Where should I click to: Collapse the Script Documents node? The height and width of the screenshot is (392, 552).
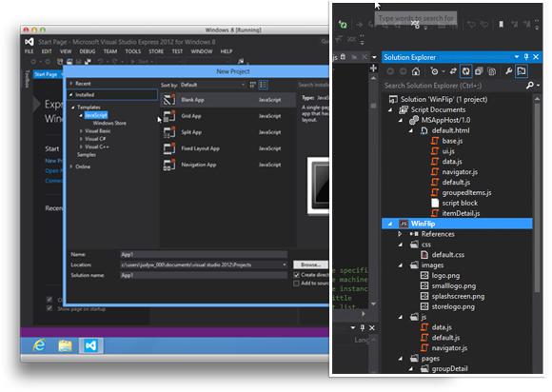pyautogui.click(x=390, y=109)
